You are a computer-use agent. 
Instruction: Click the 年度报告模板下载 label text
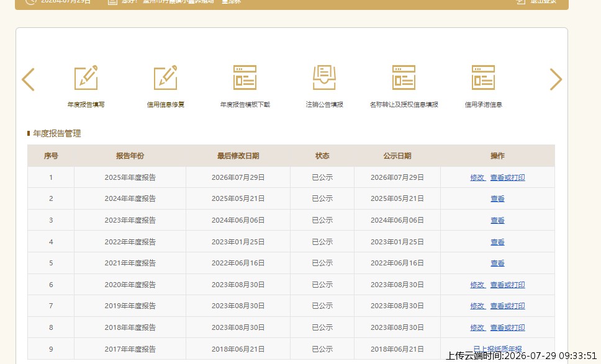click(245, 105)
